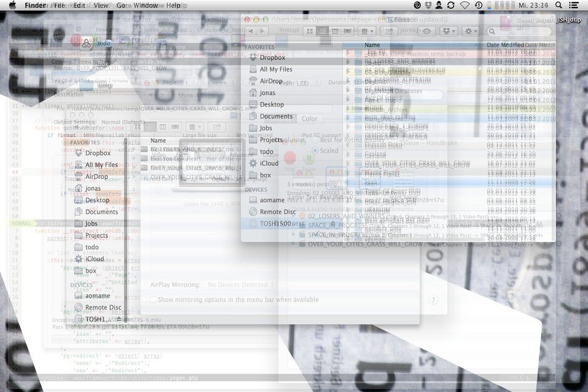Switch Filme window to icon view
The image size is (588, 392).
pos(310,31)
